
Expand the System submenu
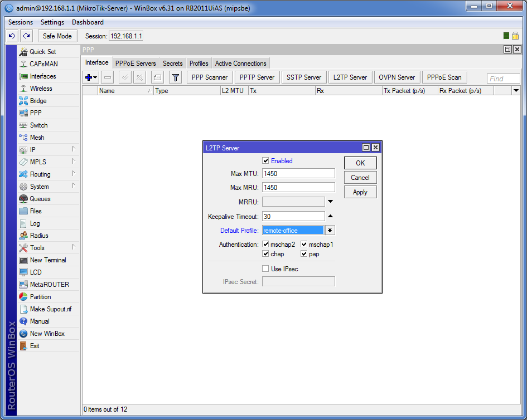coord(74,186)
